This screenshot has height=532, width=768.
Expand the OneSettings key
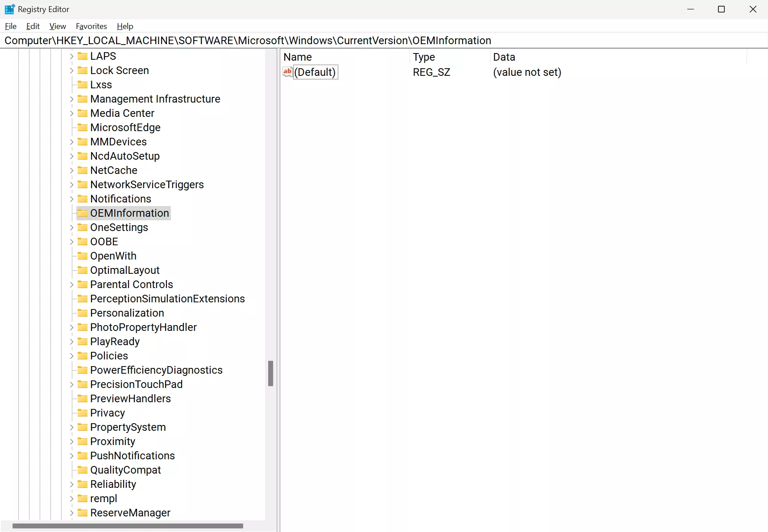pyautogui.click(x=71, y=227)
